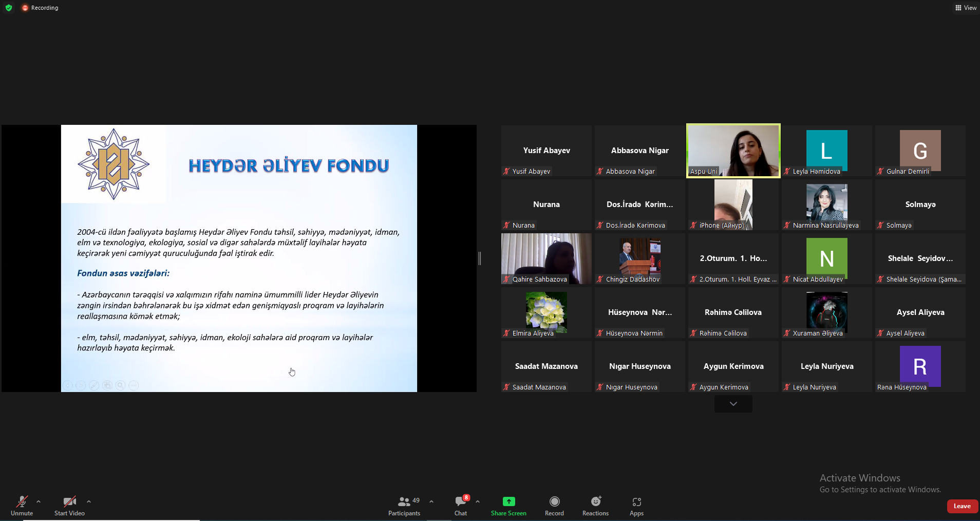Viewport: 980px width, 521px height.
Task: Open the Chat panel
Action: [x=461, y=506]
